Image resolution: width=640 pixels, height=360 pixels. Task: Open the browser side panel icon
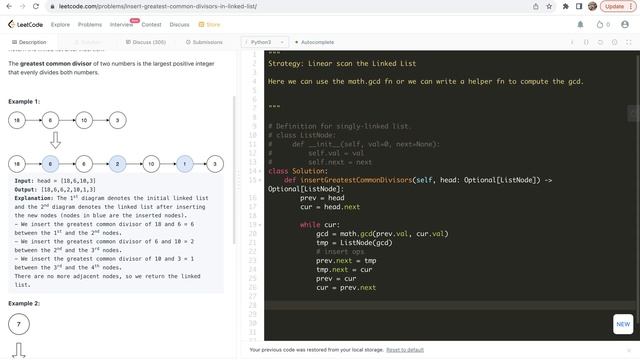[579, 6]
